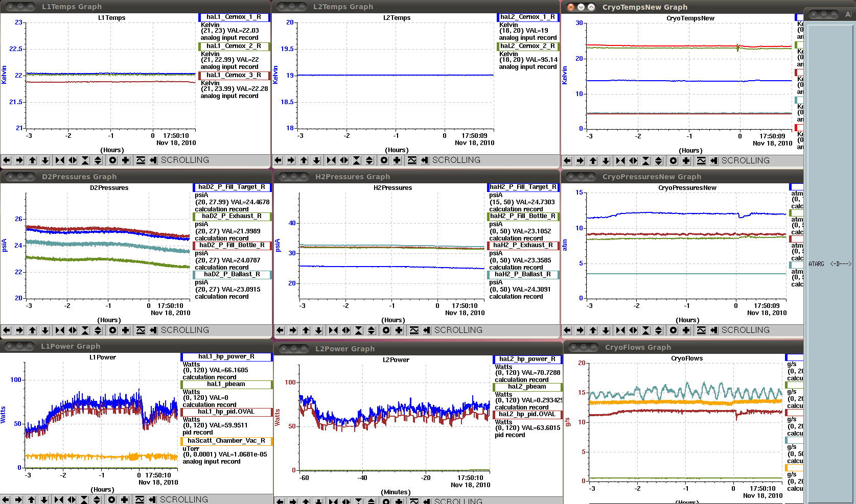Zoom in vertically on the CryoTempsNew graph

(646, 161)
